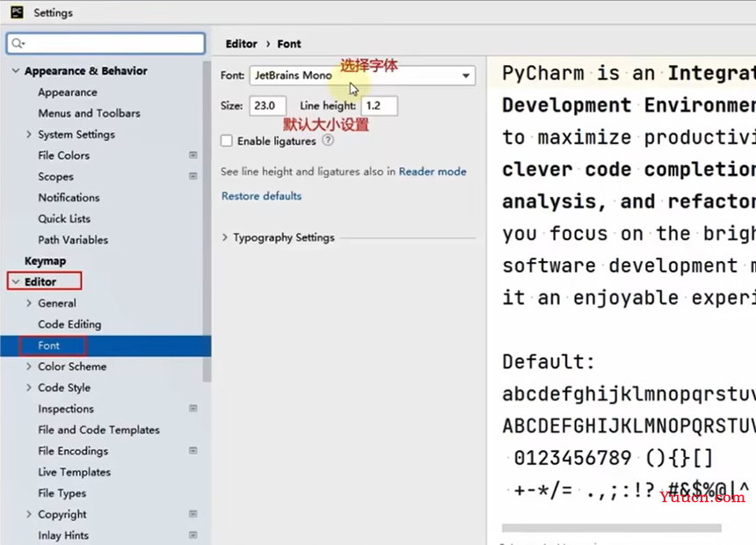Viewport: 756px width, 545px height.
Task: Select Inlay Hints entry
Action: coord(63,535)
